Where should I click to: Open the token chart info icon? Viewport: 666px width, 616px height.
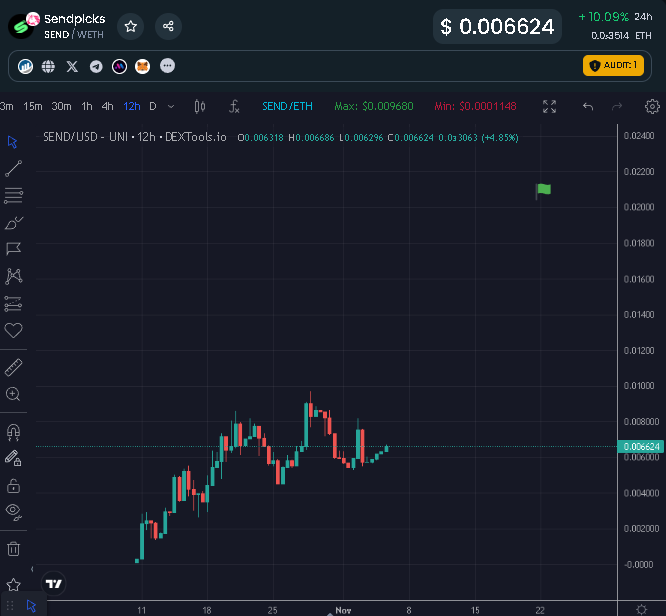(25, 66)
